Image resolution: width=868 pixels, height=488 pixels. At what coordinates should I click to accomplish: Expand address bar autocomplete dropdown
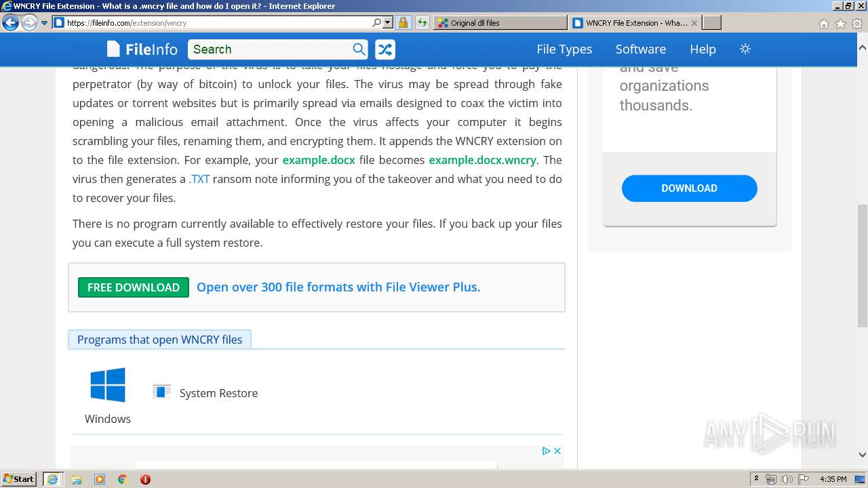[388, 23]
